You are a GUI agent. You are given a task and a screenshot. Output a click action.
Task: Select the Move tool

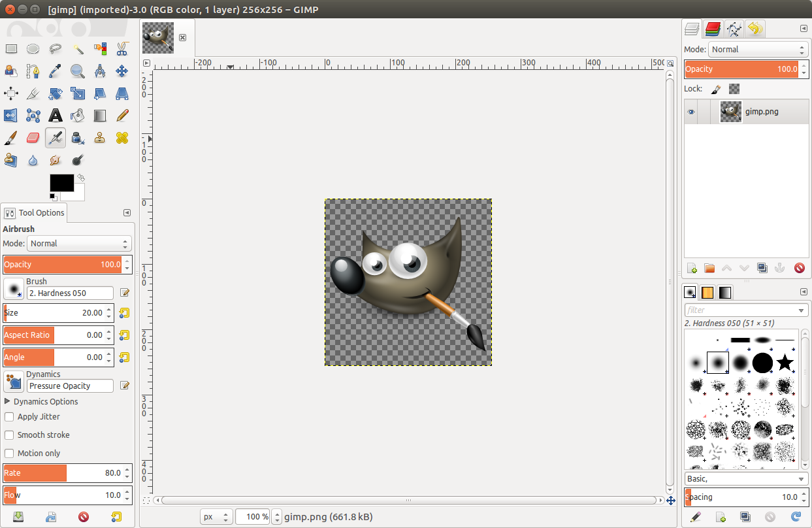(122, 71)
